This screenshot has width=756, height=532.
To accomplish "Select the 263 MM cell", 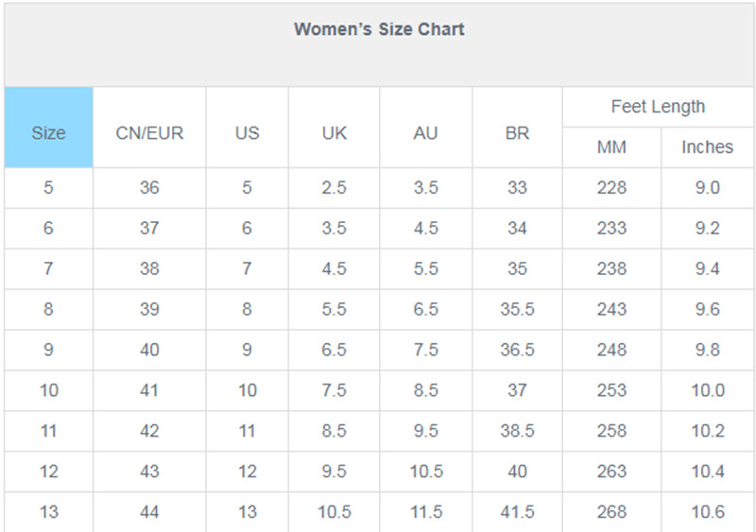I will pyautogui.click(x=611, y=472).
